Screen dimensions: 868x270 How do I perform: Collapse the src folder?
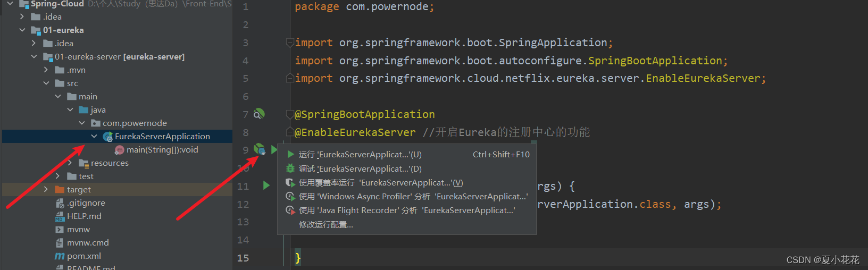46,83
